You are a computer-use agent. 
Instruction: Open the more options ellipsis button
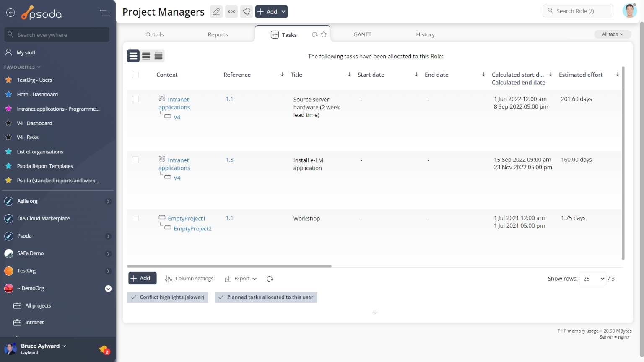pyautogui.click(x=231, y=12)
